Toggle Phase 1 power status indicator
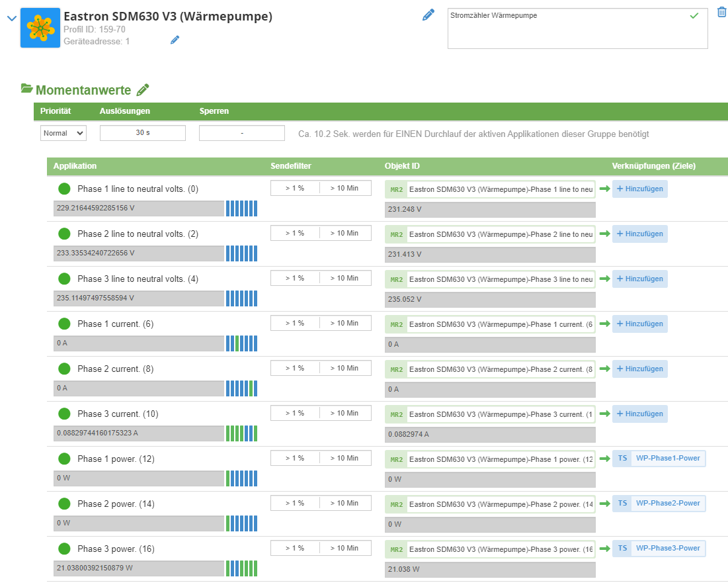Viewport: 728px width, 583px height. [65, 459]
